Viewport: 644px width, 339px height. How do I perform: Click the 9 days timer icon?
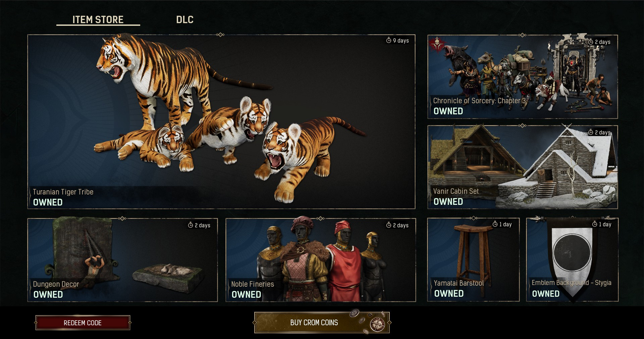click(389, 40)
